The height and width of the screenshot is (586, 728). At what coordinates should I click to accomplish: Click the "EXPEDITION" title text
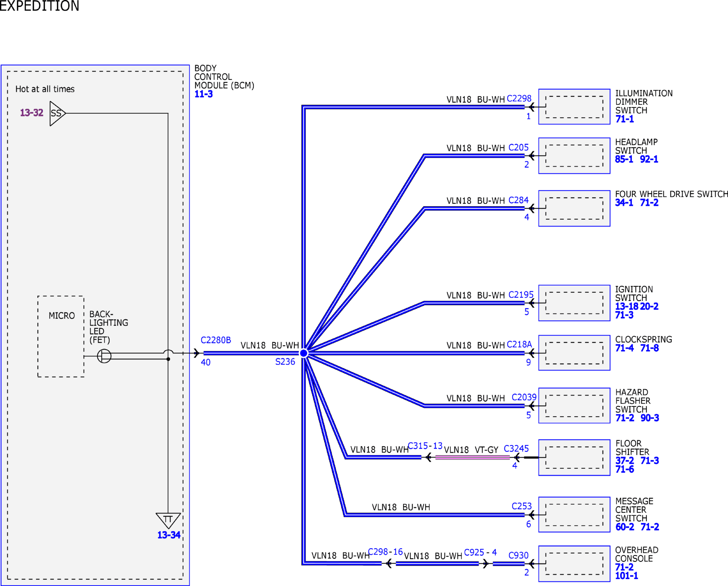pos(39,6)
